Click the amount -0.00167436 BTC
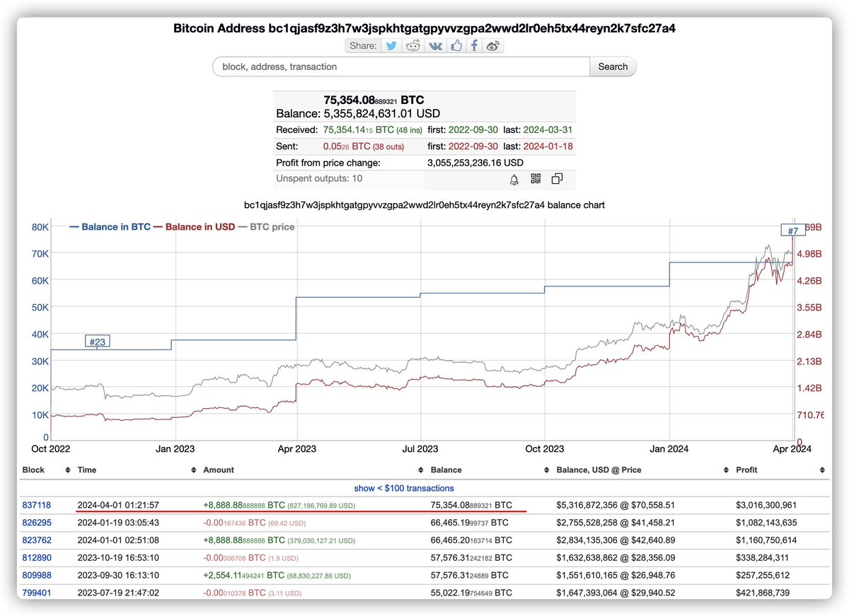This screenshot has height=616, width=849. pyautogui.click(x=234, y=523)
